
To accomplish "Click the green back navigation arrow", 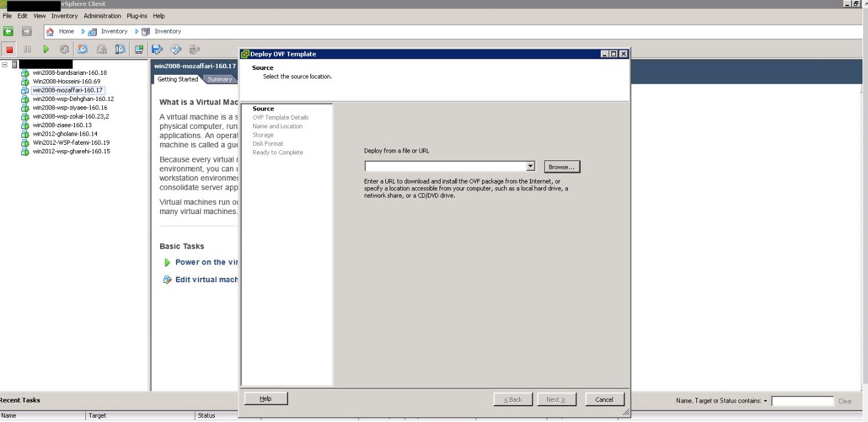I will tap(8, 31).
